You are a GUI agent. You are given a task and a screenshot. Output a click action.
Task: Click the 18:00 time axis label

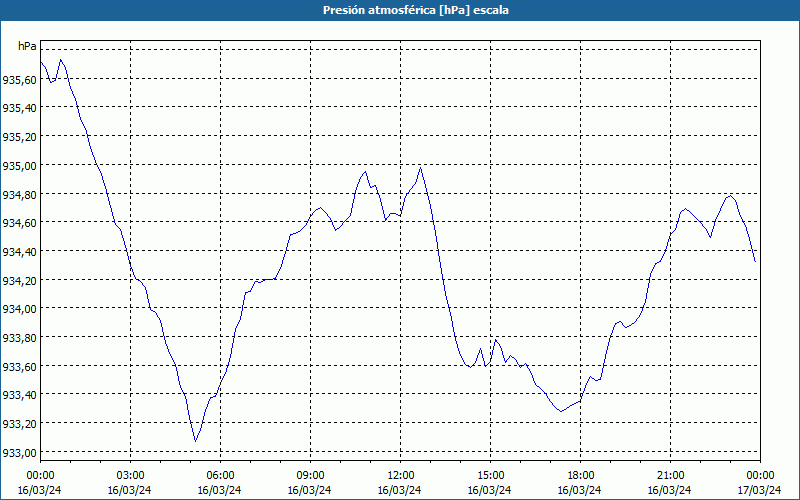(580, 476)
